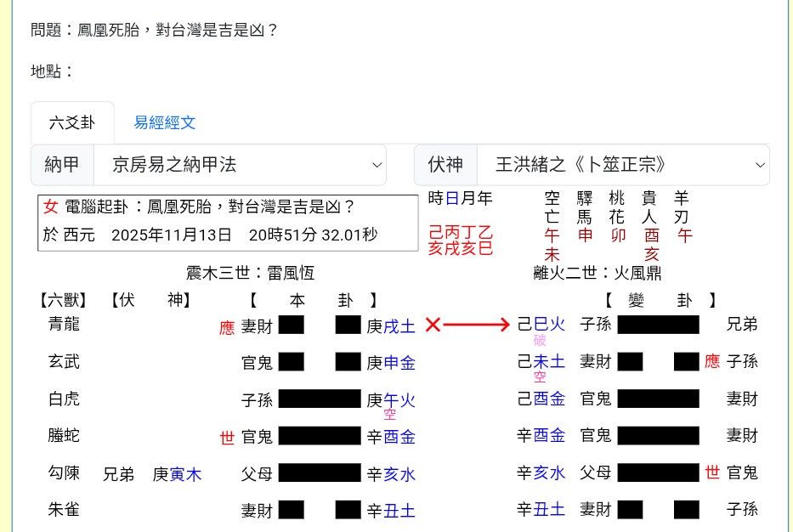
Task: Click the red 應 marker beside 妻財戌土
Action: point(226,328)
